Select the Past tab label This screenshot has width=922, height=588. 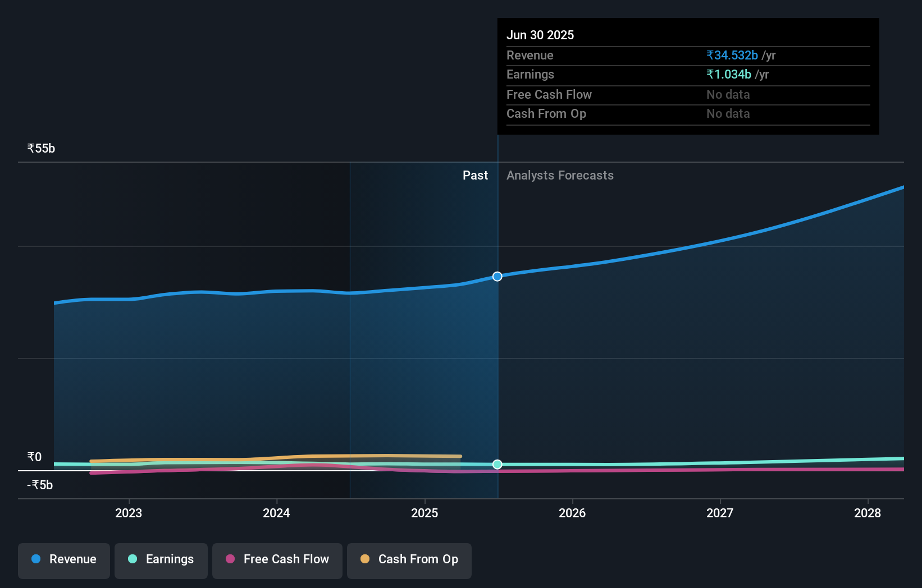coord(476,175)
